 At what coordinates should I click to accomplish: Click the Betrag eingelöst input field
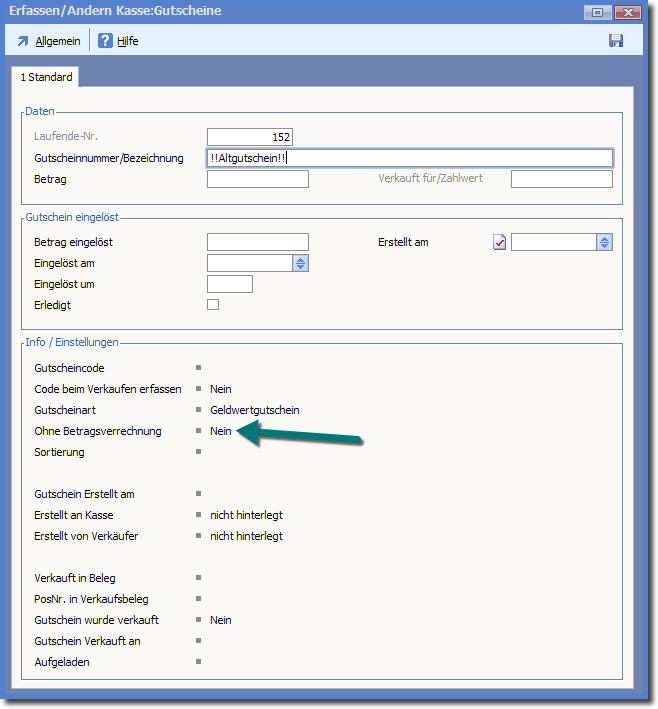click(257, 242)
